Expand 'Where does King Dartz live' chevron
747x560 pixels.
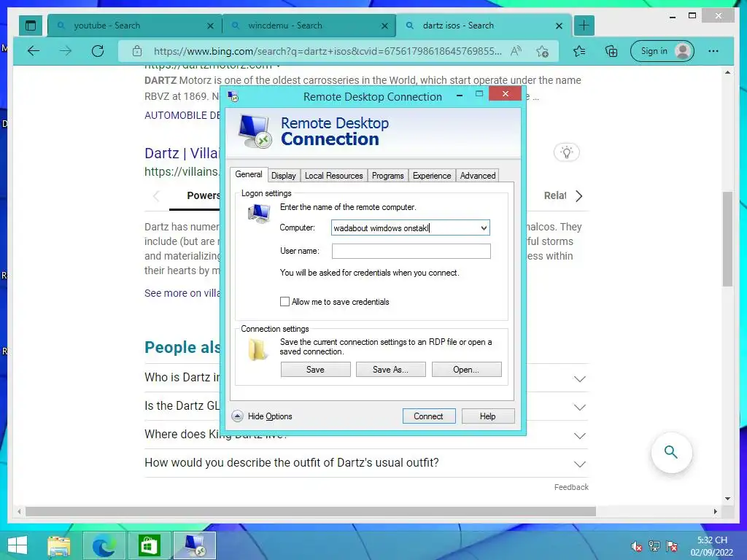pyautogui.click(x=580, y=436)
